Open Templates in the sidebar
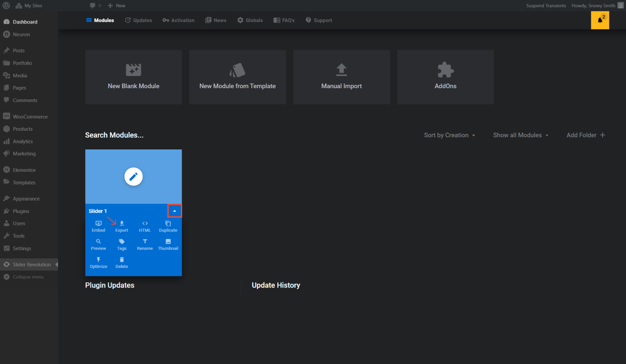This screenshot has width=626, height=364. click(x=29, y=183)
